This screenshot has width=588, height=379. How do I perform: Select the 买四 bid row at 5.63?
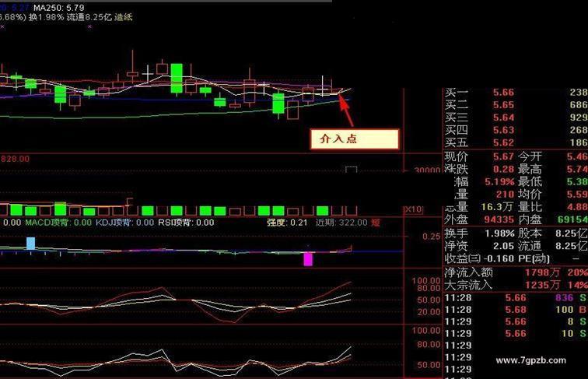click(x=516, y=130)
